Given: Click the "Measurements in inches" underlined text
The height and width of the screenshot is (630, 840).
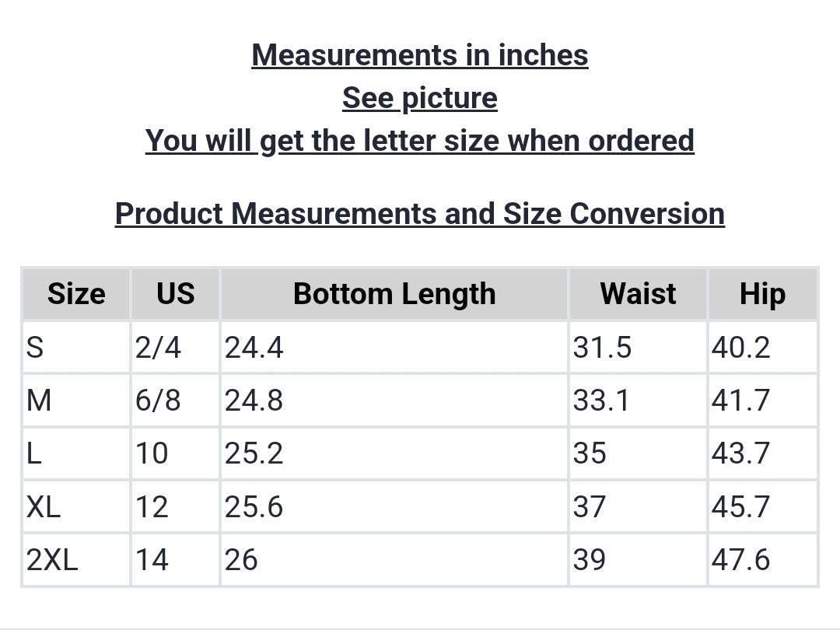Looking at the screenshot, I should [420, 55].
